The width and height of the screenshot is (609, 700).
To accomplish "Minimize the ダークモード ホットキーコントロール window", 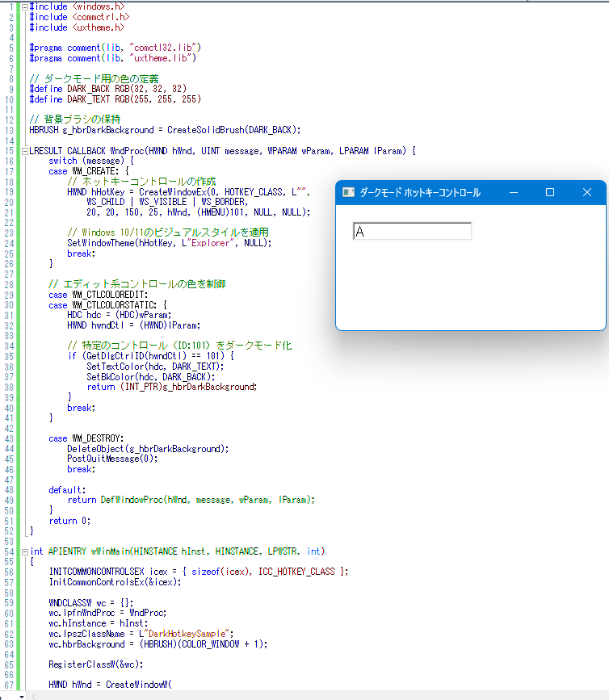I will (x=513, y=192).
